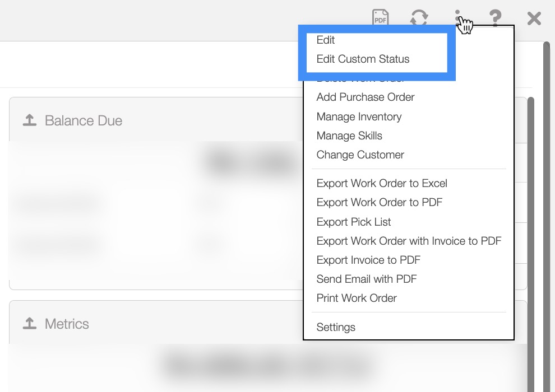Click Export Invoice to PDF
This screenshot has width=555, height=392.
click(x=368, y=260)
